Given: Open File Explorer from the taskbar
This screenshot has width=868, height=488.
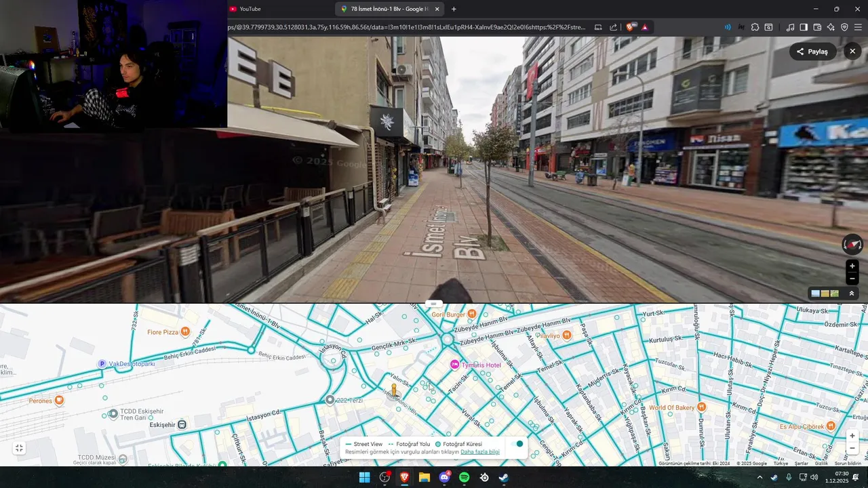Looking at the screenshot, I should pyautogui.click(x=424, y=477).
